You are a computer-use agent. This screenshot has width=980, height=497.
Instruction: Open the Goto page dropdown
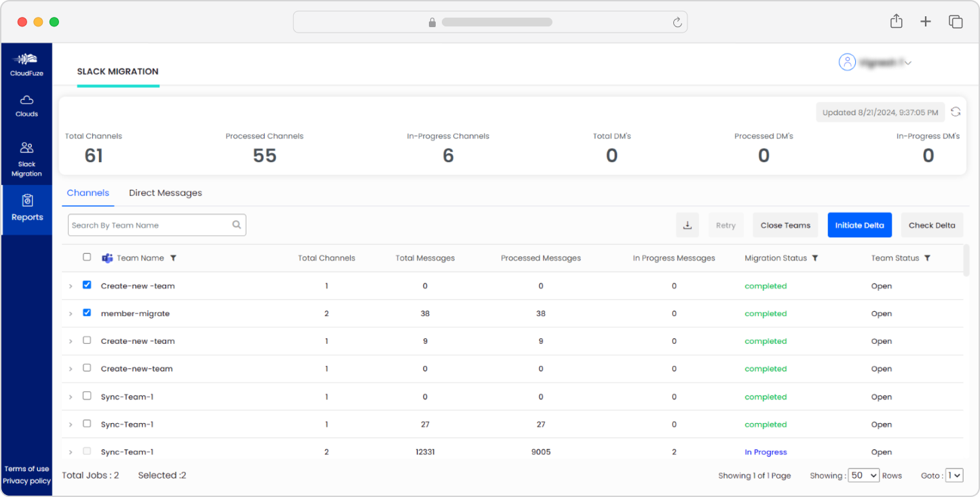click(x=954, y=475)
